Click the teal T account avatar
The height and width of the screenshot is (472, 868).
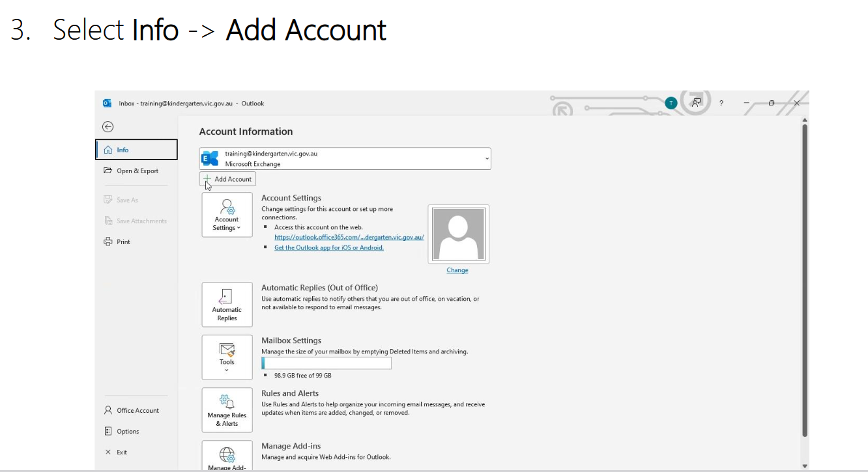(671, 103)
